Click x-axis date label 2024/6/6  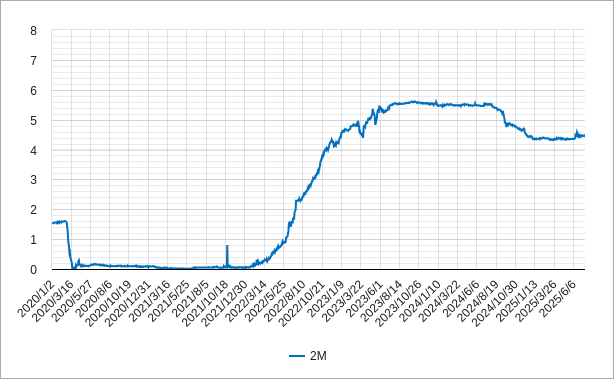tap(461, 299)
